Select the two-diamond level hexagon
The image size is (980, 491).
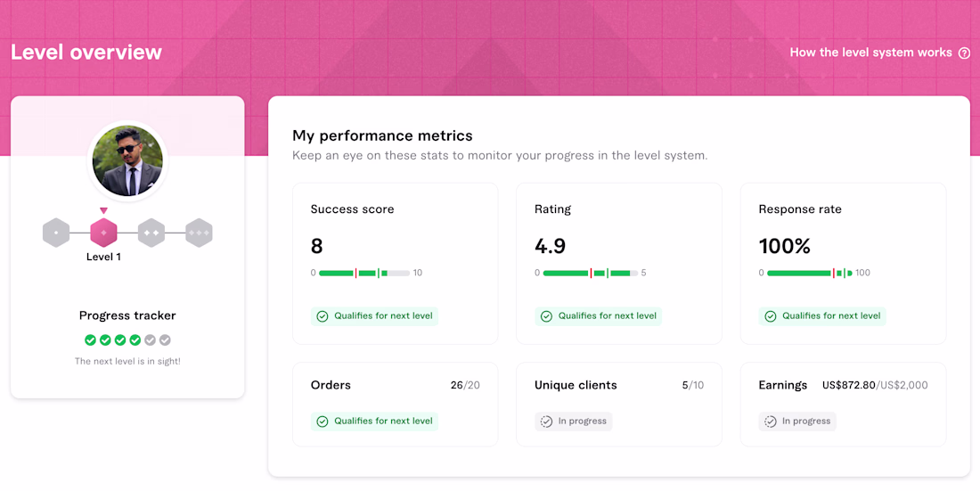click(151, 233)
